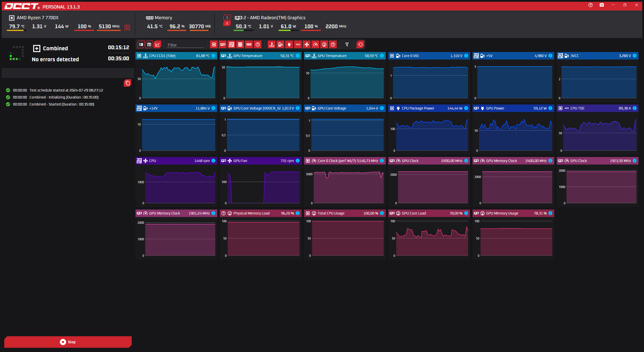Click the CPU CCD1 (Tdie) temperature chart

point(176,81)
